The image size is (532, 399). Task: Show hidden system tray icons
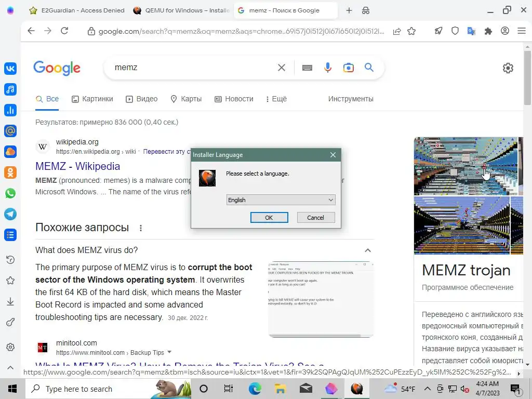tap(428, 389)
